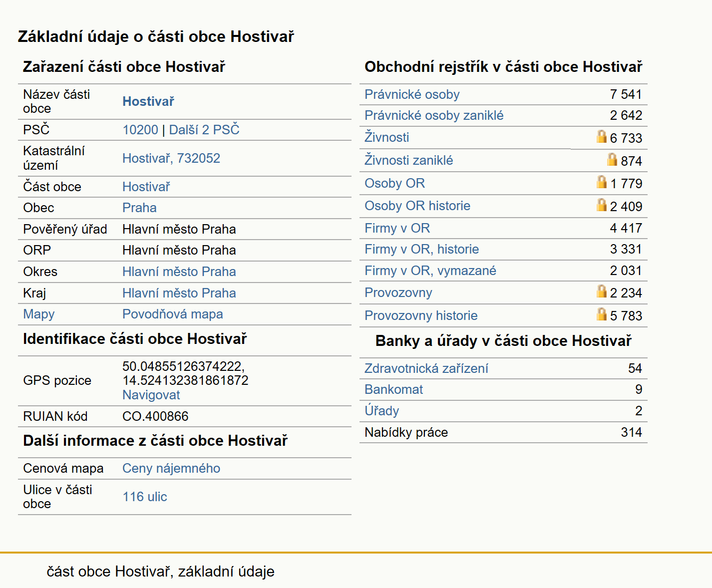This screenshot has width=712, height=588.
Task: Click the GPS coordinate 50.04855126374222
Action: click(183, 366)
